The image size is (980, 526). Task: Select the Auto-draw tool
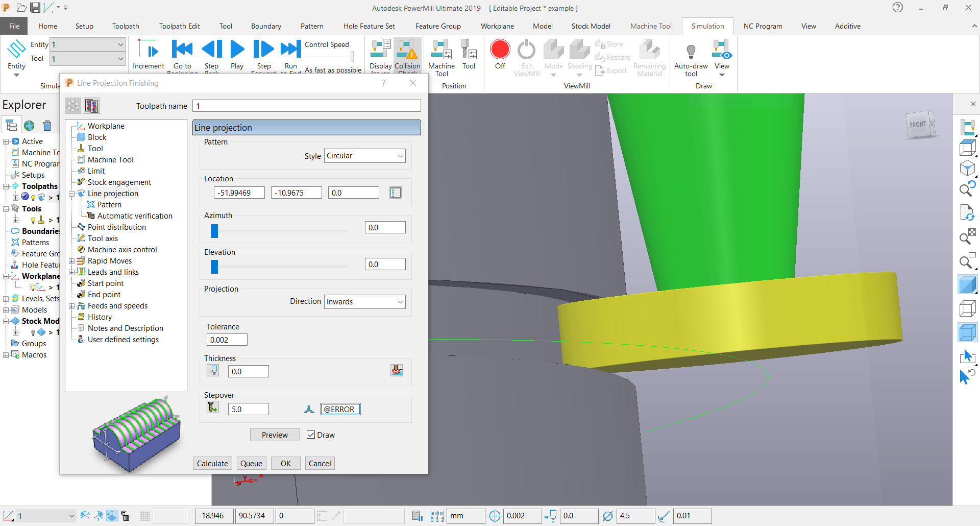point(691,56)
